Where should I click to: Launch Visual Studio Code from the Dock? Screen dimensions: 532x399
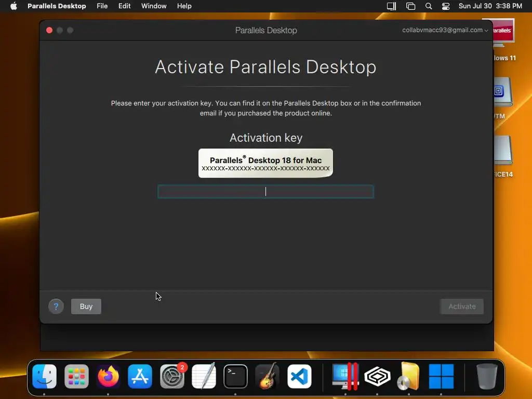(x=299, y=376)
